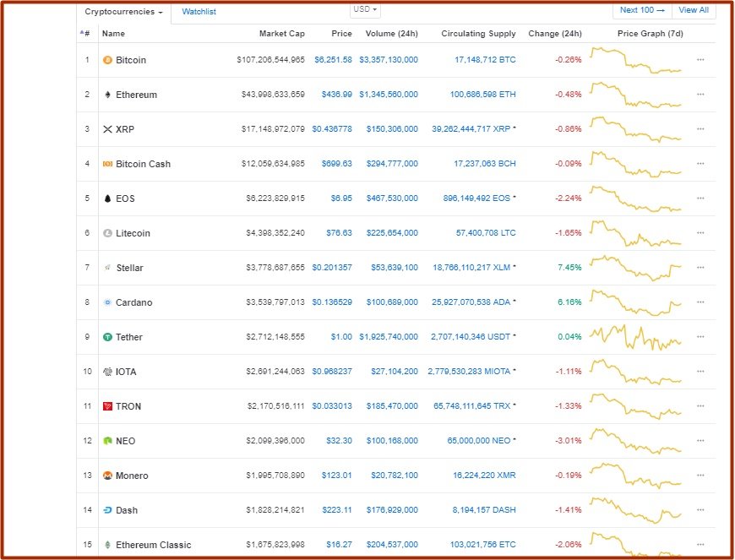Click the EOS logo icon

(107, 198)
